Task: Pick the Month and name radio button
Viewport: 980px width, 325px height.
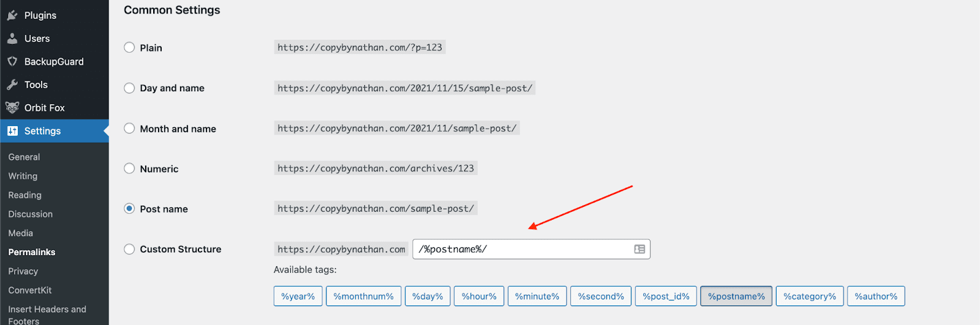Action: click(129, 129)
